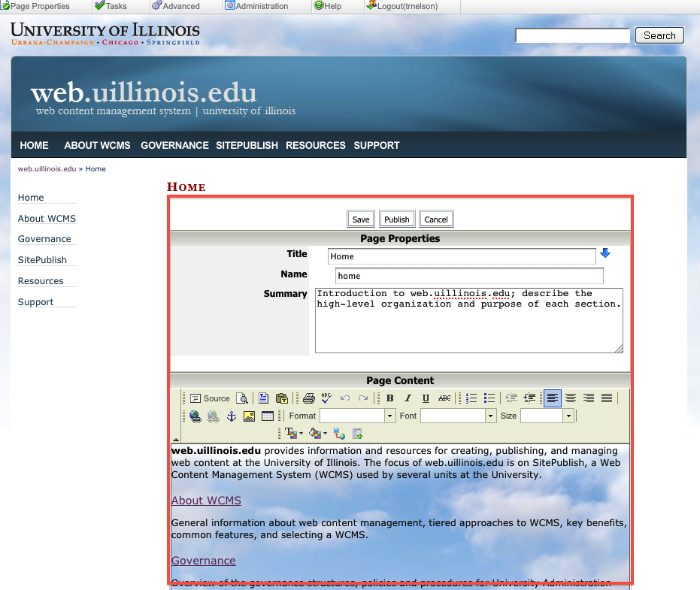Toggle underline formatting
The height and width of the screenshot is (590, 700).
coord(426,398)
